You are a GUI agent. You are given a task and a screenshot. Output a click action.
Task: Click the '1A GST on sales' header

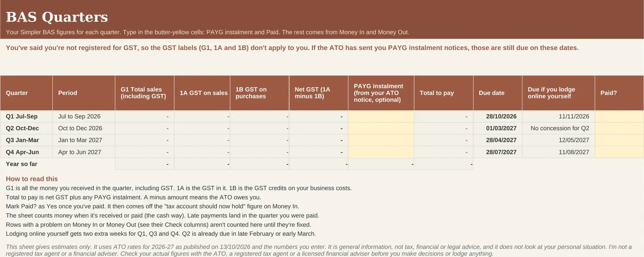202,93
